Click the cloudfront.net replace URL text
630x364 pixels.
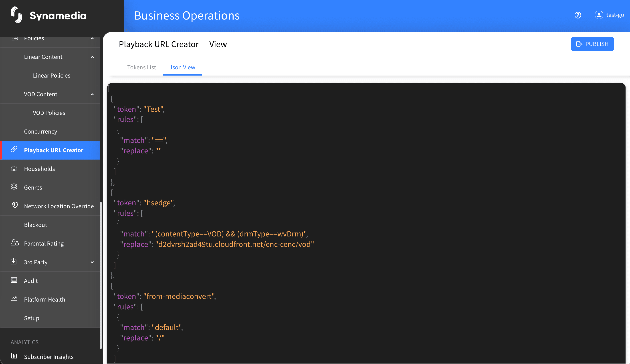tap(234, 244)
